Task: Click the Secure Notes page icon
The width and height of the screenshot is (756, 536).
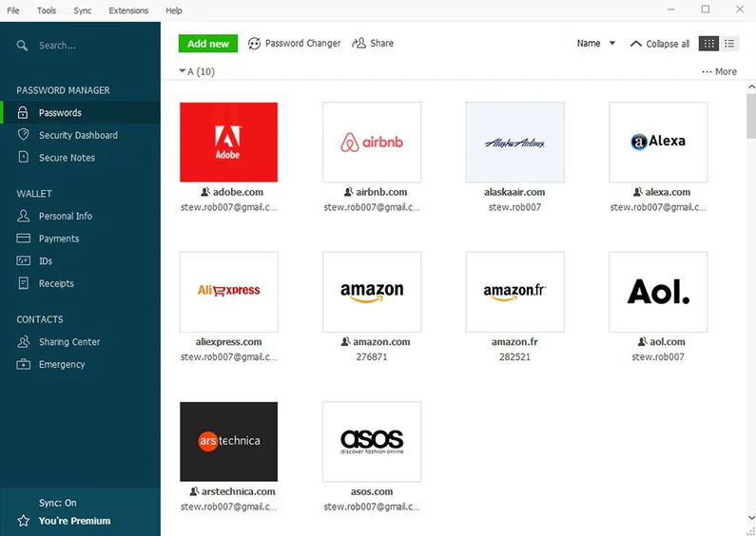Action: click(x=23, y=157)
